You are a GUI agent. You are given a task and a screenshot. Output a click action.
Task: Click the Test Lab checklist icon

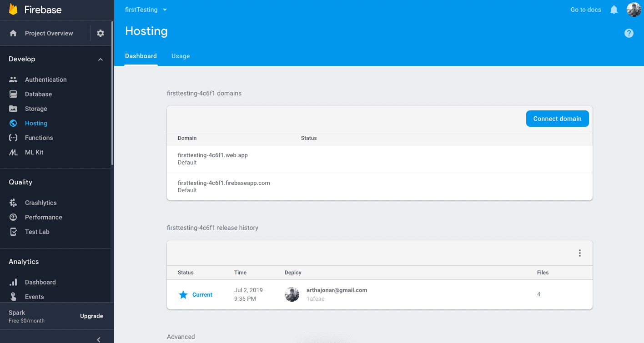[x=13, y=232]
